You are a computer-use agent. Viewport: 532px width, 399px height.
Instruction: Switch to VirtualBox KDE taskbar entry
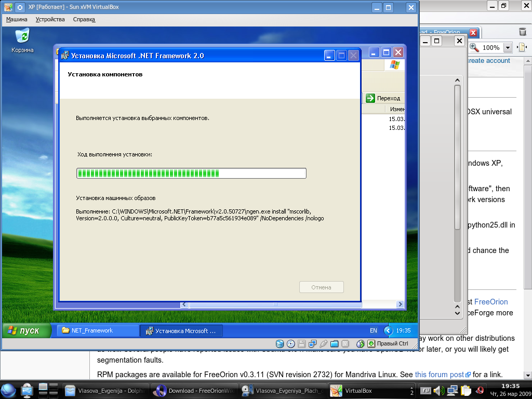click(371, 391)
